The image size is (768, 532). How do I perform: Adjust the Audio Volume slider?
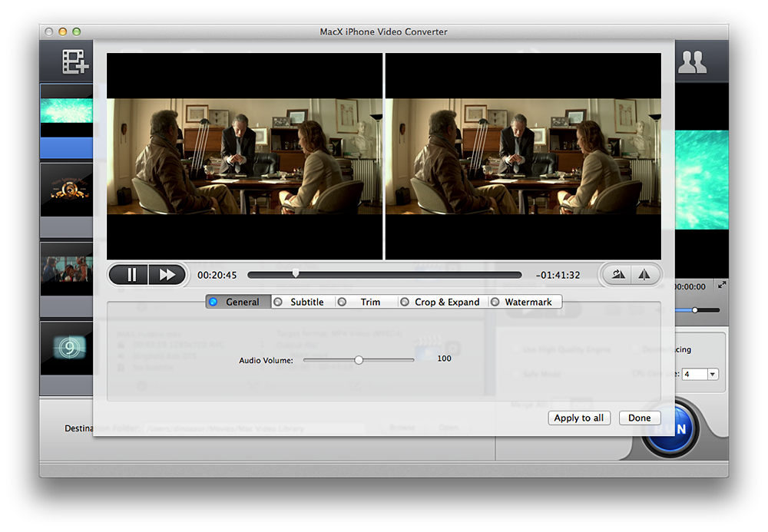click(359, 360)
